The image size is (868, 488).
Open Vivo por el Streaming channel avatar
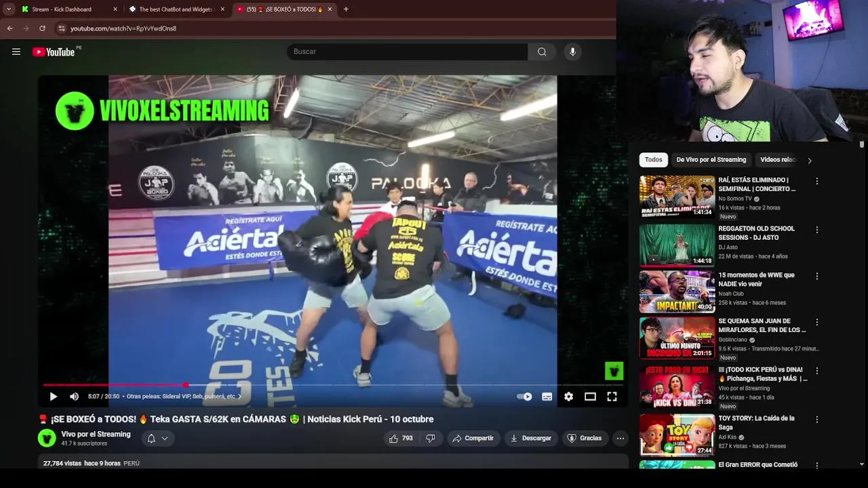[x=47, y=438]
